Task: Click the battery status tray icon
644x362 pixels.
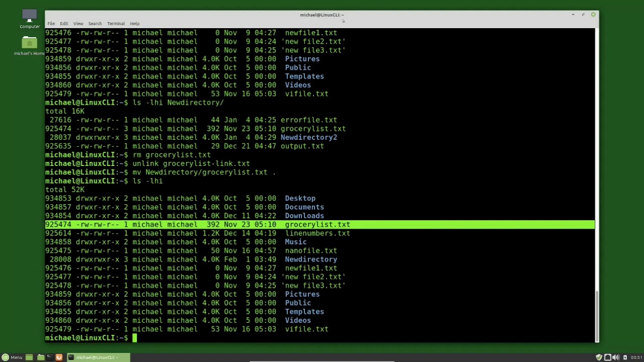Action: (625, 357)
